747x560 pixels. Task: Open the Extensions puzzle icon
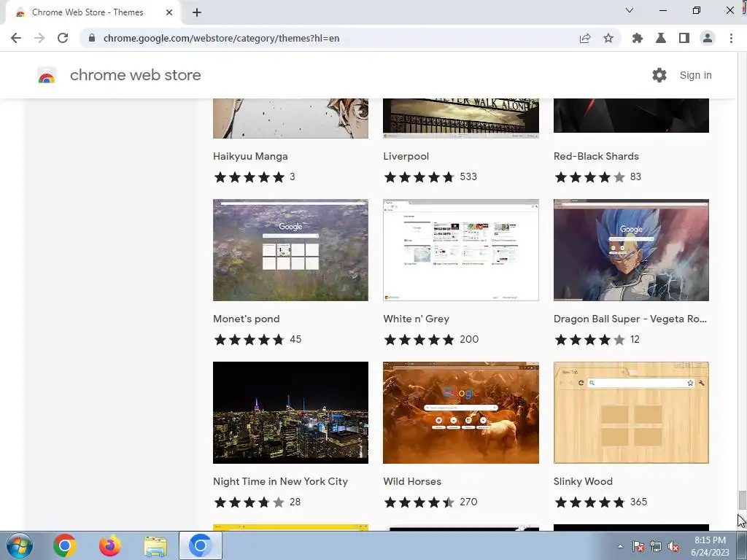coord(638,38)
